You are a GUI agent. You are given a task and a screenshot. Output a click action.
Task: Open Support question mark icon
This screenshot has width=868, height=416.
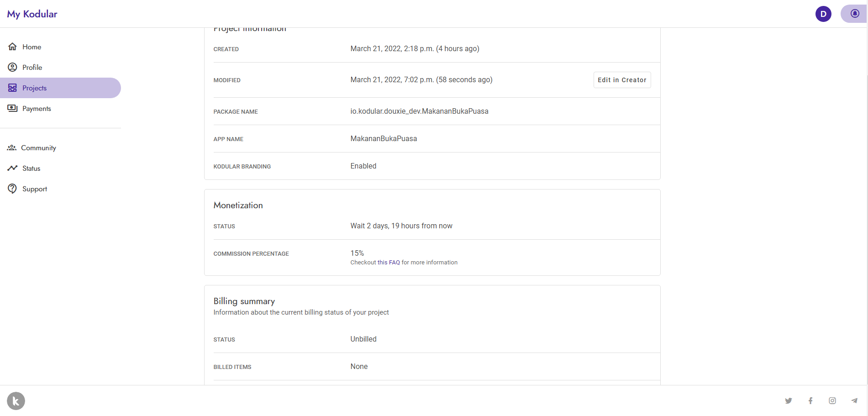[12, 189]
